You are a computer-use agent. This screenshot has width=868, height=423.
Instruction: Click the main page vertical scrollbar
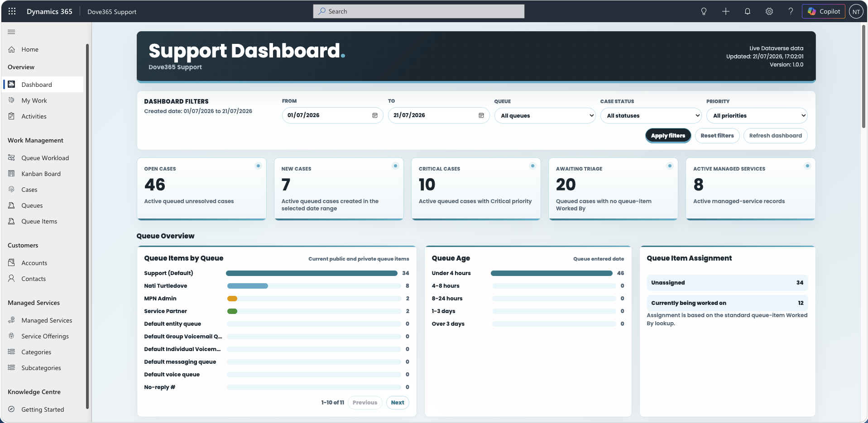(864, 77)
